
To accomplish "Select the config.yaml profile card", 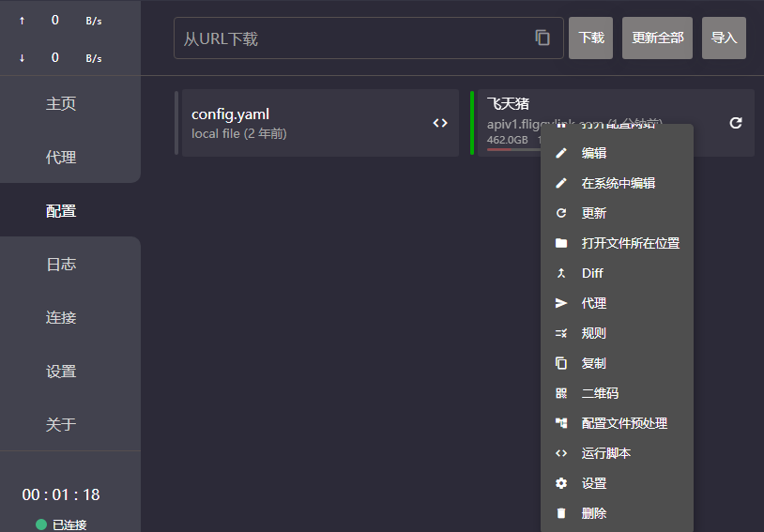I will pyautogui.click(x=320, y=123).
